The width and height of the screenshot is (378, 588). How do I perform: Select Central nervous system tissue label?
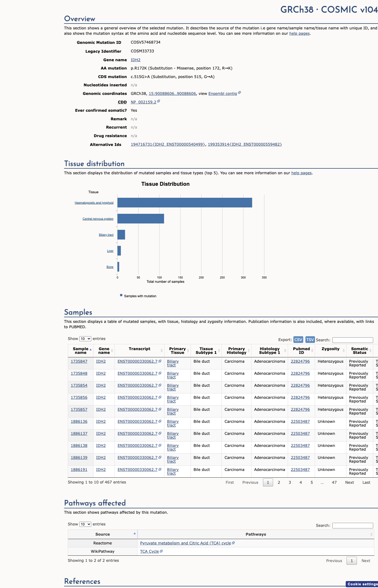(x=98, y=219)
